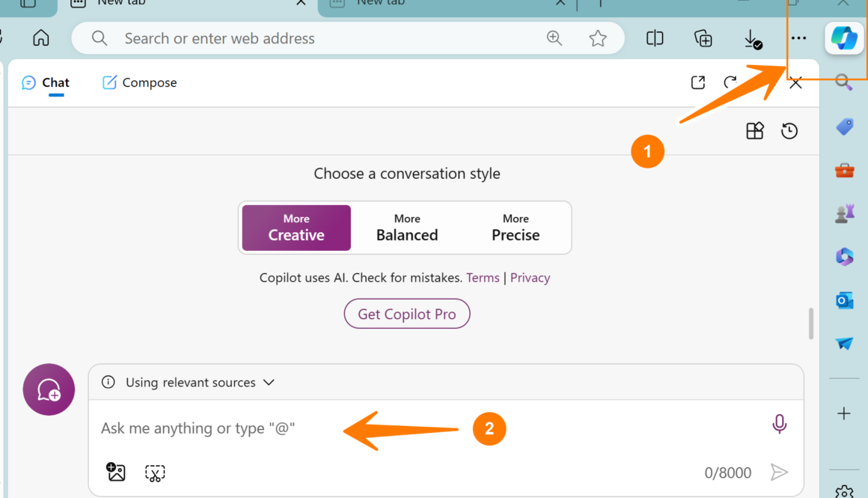Open the Terms link

[483, 278]
